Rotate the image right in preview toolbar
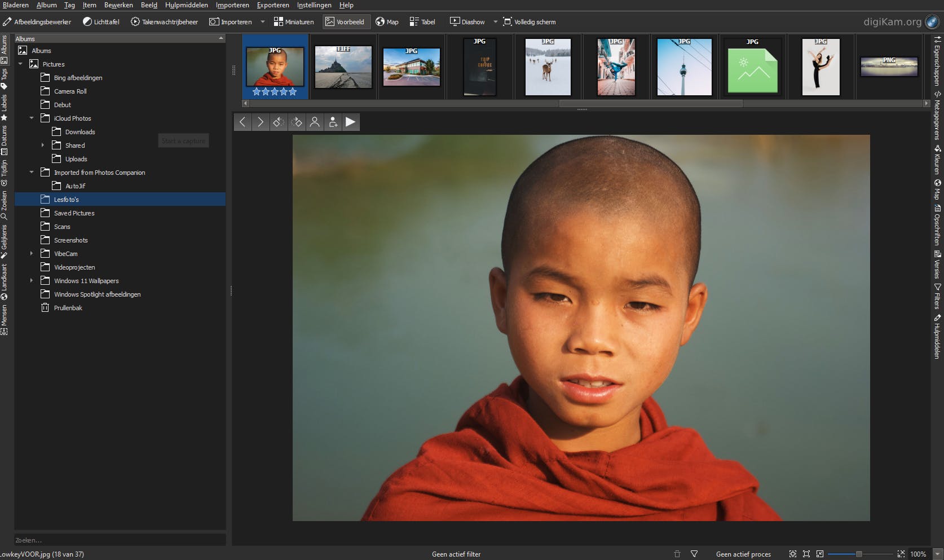Image resolution: width=944 pixels, height=560 pixels. pos(297,122)
